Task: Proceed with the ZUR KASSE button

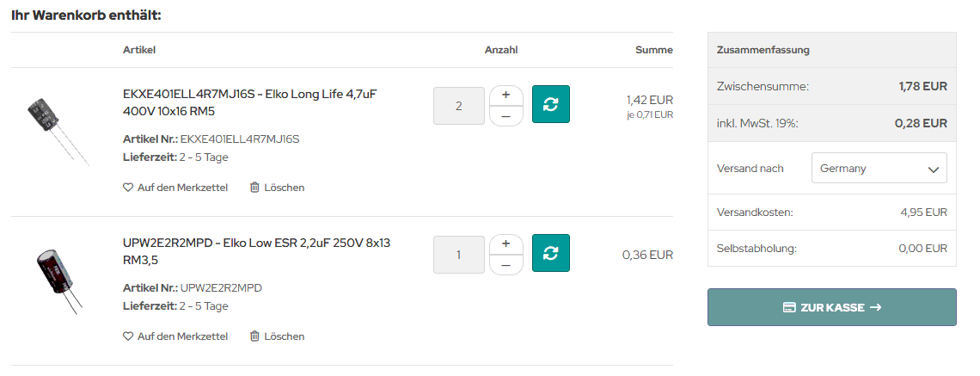Action: (x=832, y=307)
